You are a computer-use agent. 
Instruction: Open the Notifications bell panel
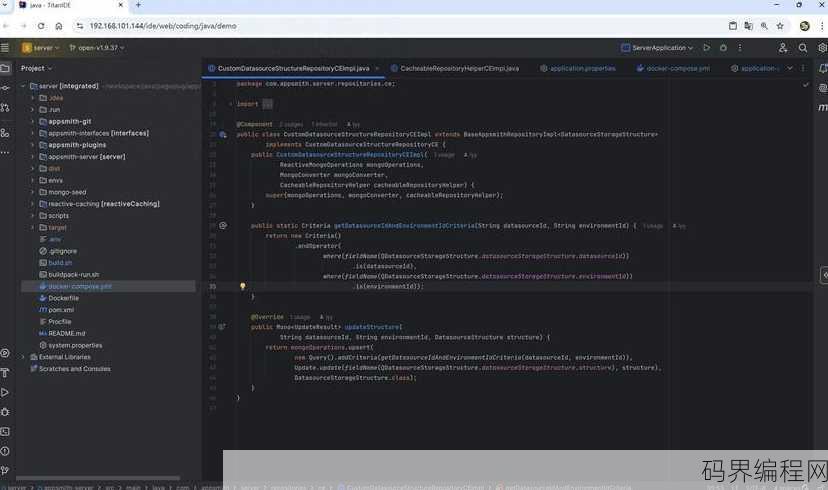823,69
